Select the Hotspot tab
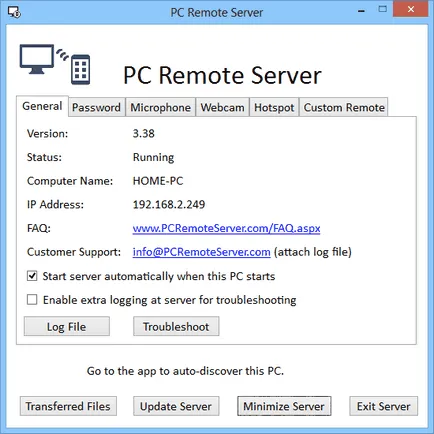 pos(274,107)
